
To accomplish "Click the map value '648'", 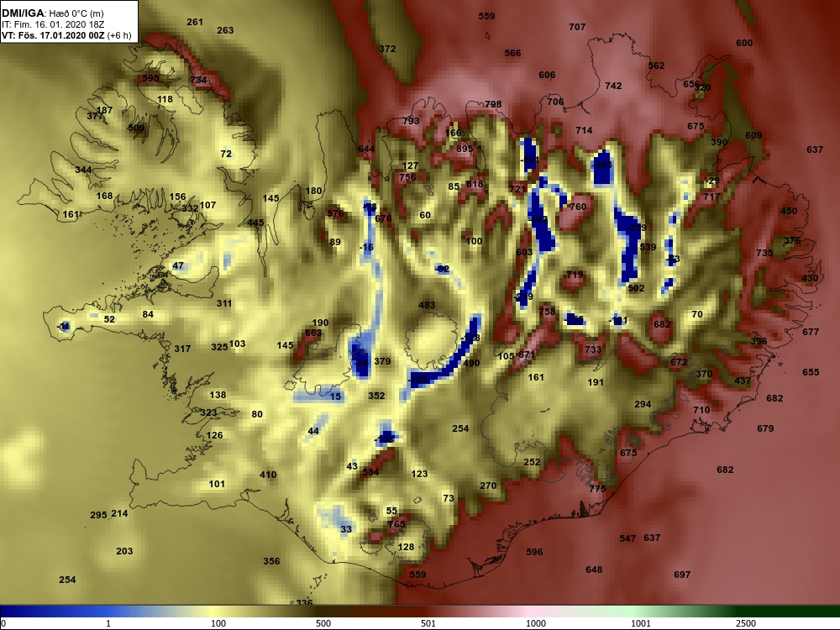I will click(x=594, y=570).
